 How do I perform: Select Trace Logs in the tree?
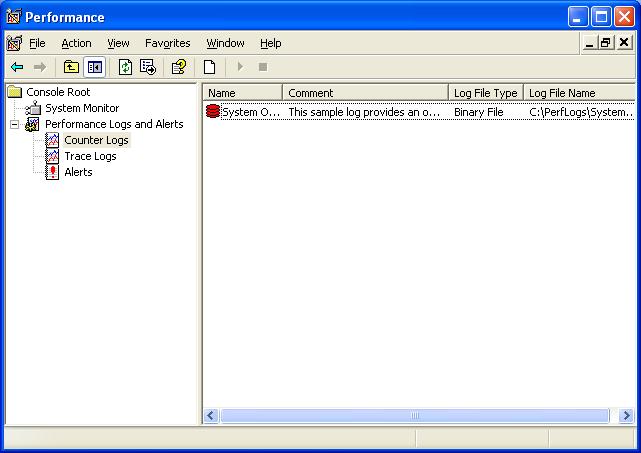[90, 156]
